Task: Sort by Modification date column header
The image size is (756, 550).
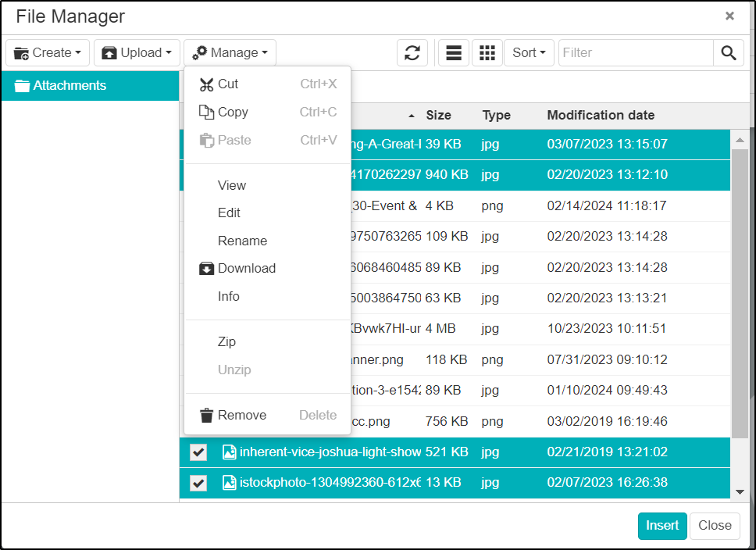Action: [601, 116]
